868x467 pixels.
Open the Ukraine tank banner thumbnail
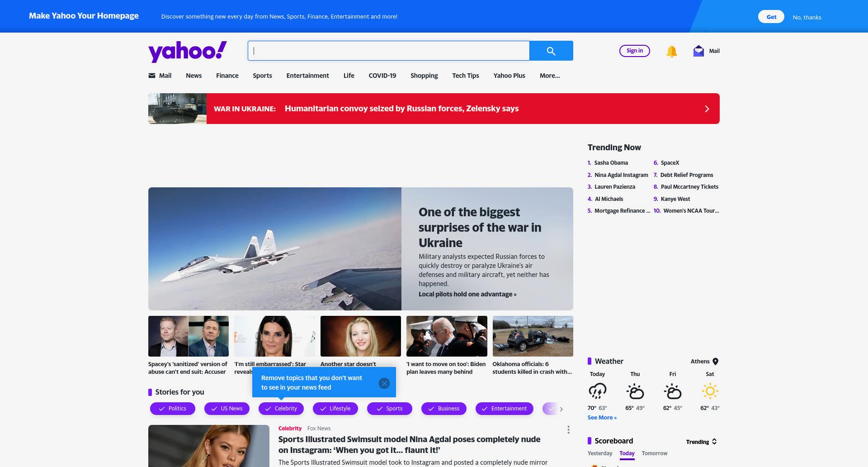click(177, 109)
